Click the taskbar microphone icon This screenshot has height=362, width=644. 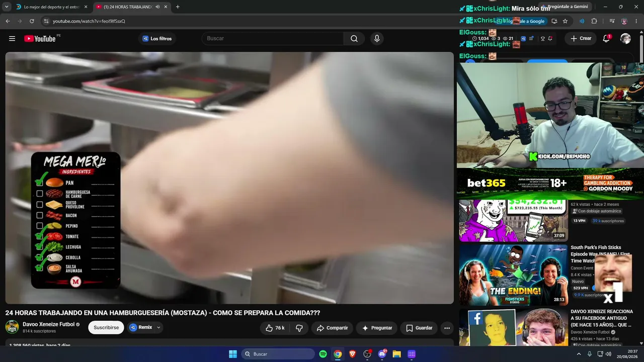589,354
